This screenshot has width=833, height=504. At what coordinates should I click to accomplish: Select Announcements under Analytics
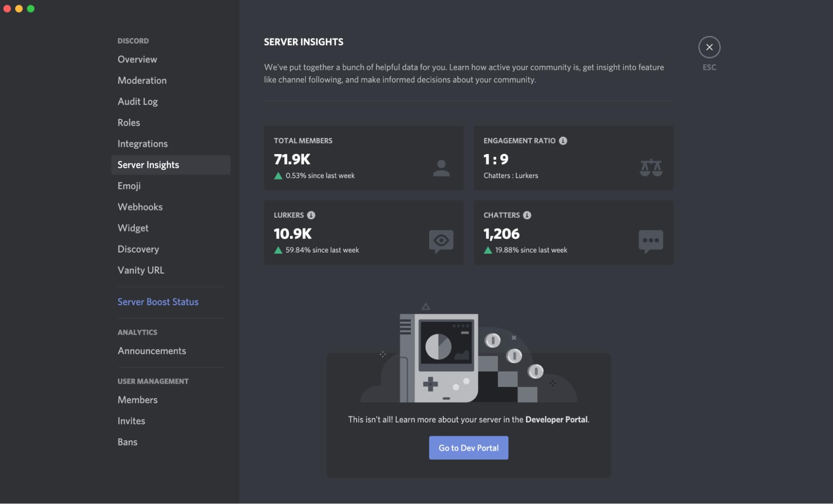(x=152, y=350)
